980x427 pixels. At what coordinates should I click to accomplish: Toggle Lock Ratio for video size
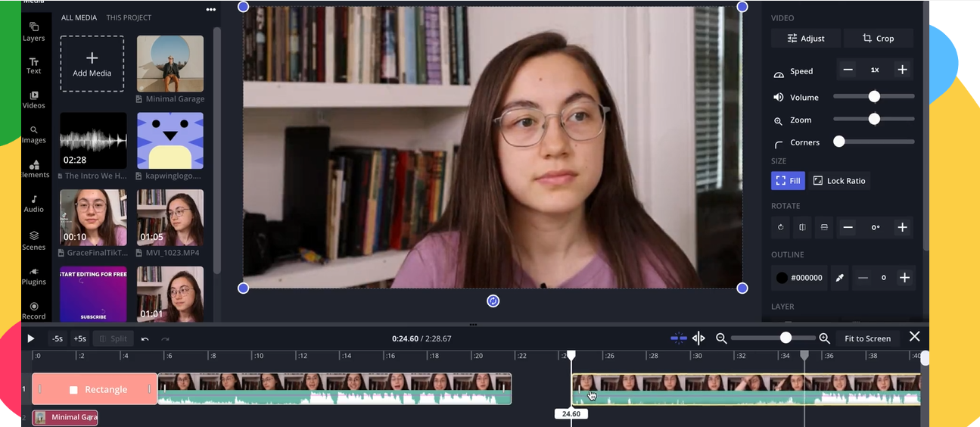[x=838, y=181]
